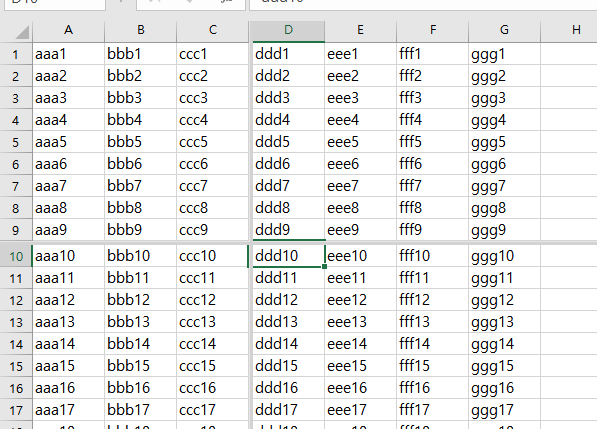
Task: Select column E header
Action: [360, 30]
